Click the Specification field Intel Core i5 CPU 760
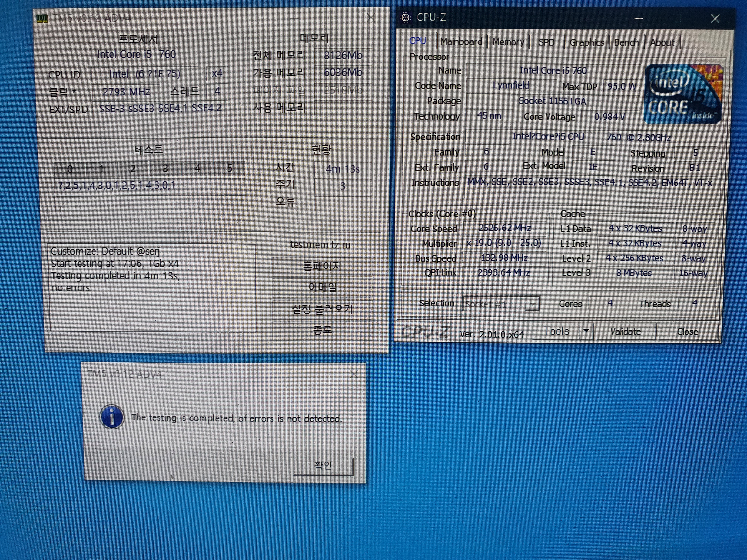This screenshot has width=747, height=560. point(592,137)
